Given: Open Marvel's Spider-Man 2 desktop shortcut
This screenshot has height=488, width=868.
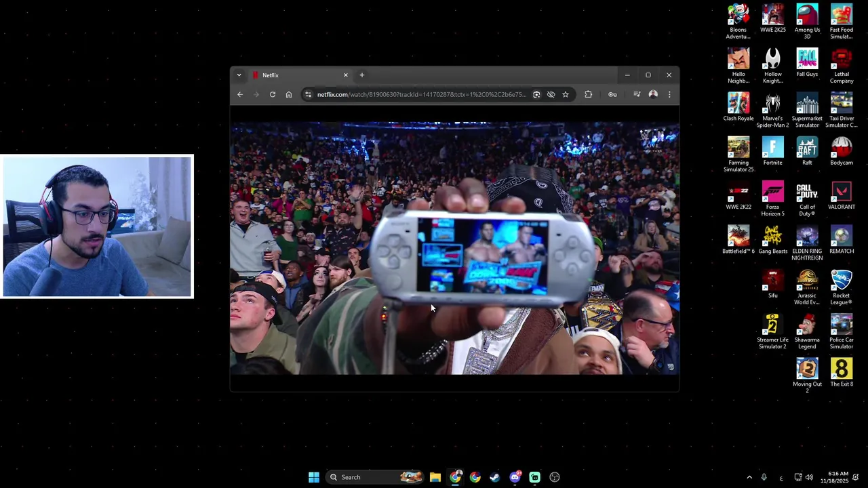Looking at the screenshot, I should [x=773, y=110].
